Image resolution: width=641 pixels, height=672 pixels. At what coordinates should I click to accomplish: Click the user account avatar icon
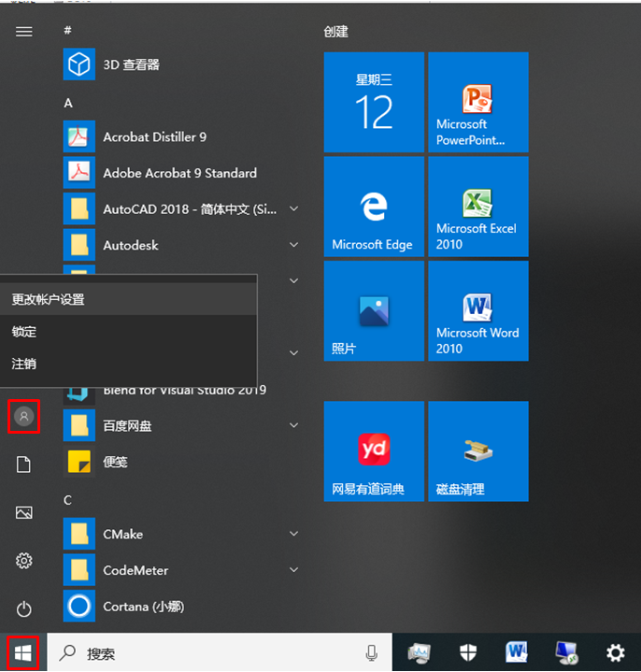click(24, 416)
